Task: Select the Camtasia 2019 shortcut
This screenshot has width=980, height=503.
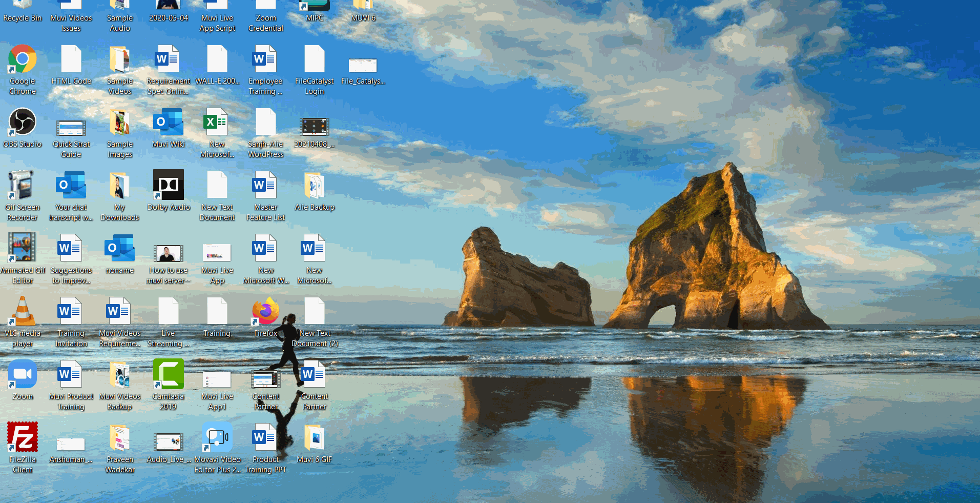Action: pos(169,385)
